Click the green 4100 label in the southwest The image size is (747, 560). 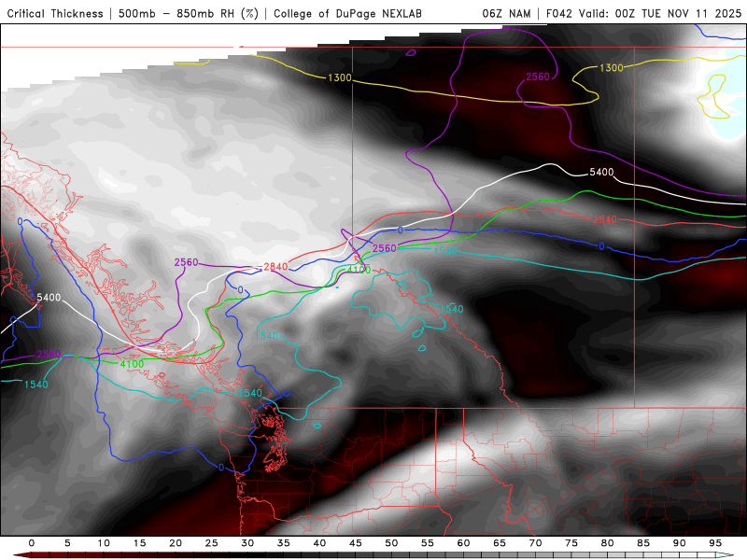(x=132, y=364)
